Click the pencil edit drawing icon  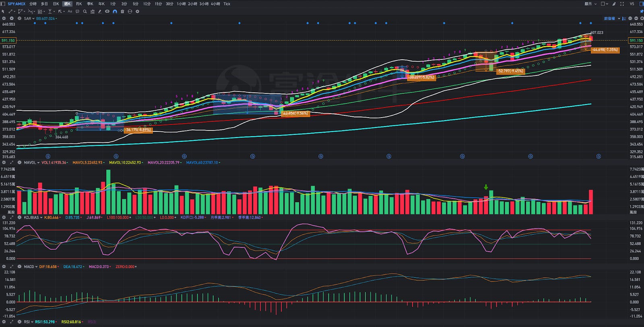(100, 11)
